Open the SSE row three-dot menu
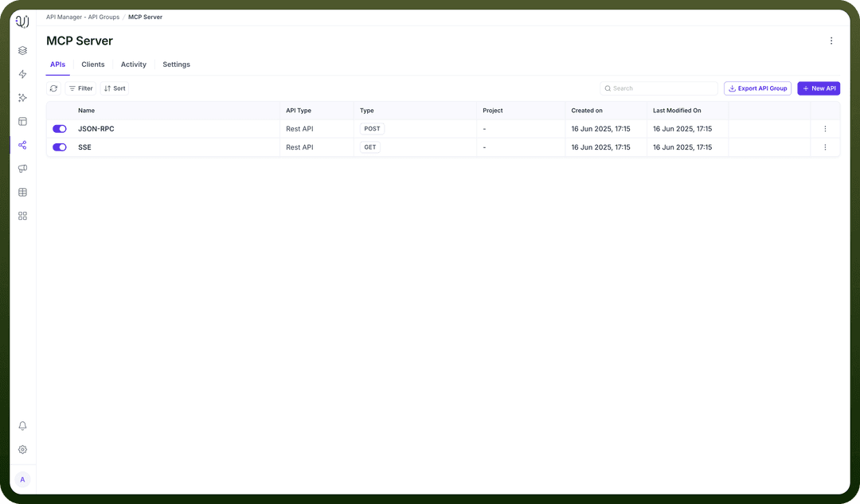Viewport: 860px width, 504px height. (x=825, y=147)
